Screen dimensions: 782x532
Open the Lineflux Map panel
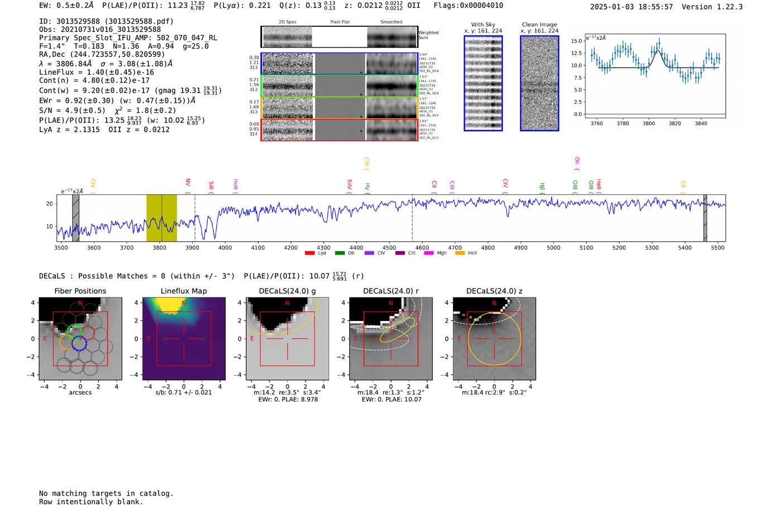pyautogui.click(x=184, y=338)
